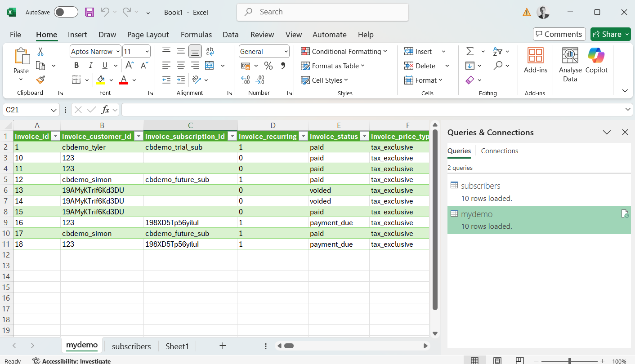This screenshot has width=635, height=364.
Task: Click the Percent Style icon
Action: [x=268, y=66]
